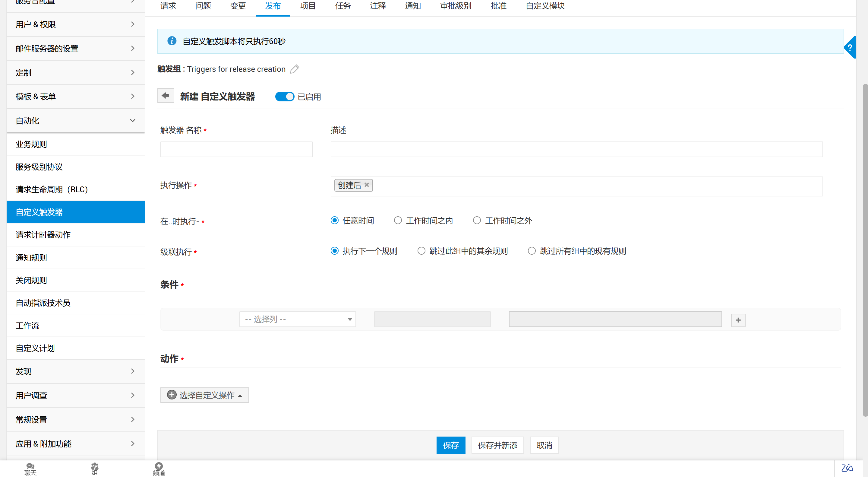The width and height of the screenshot is (868, 477).
Task: Click the 触发器 名称 input field
Action: pos(236,149)
